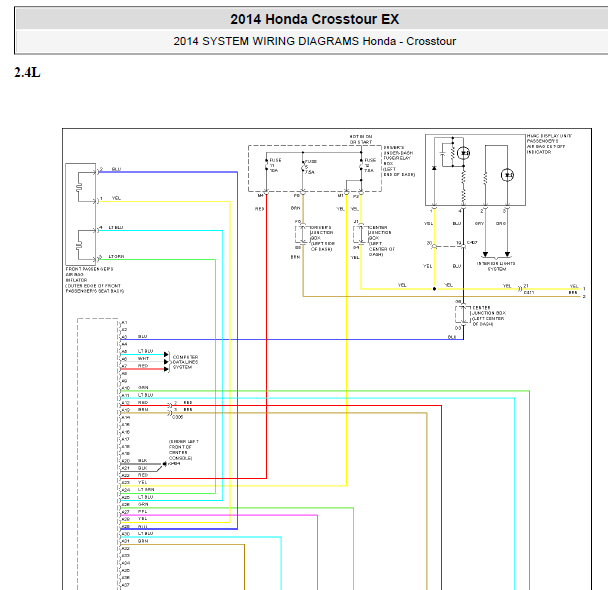
Task: Click the "LT GRN" label at inflator pin 3
Action: coord(116,257)
